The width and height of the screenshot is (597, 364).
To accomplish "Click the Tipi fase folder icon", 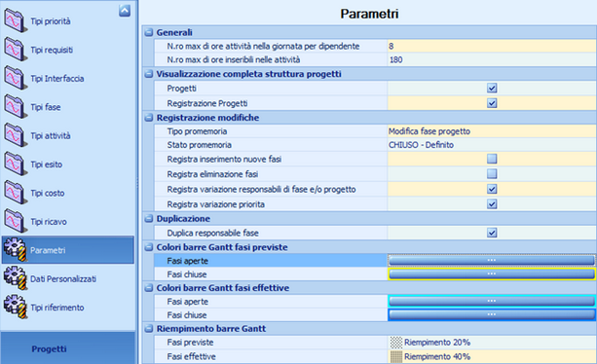I will 16,106.
